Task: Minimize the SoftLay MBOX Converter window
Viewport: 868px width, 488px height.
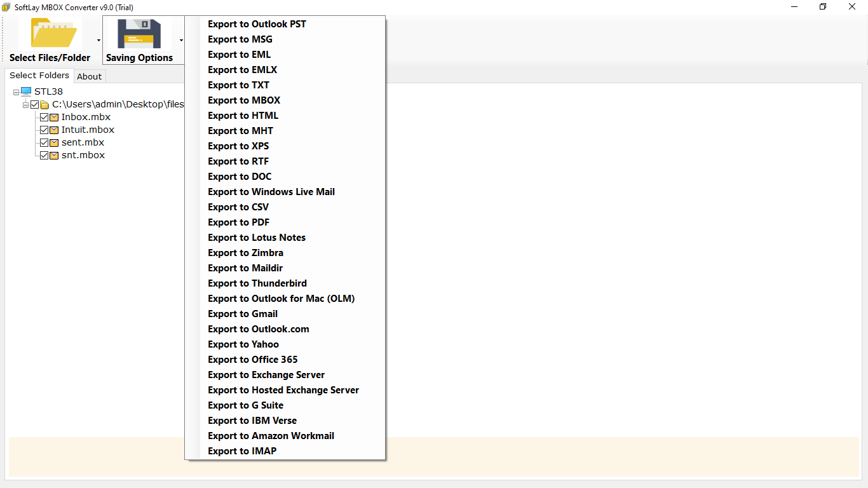Action: tap(794, 7)
